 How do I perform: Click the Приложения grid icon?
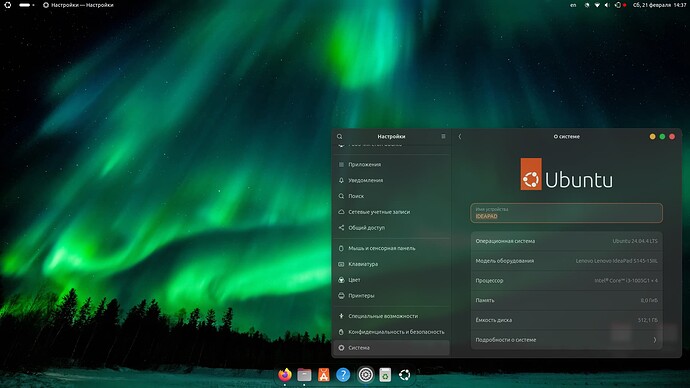click(x=341, y=165)
